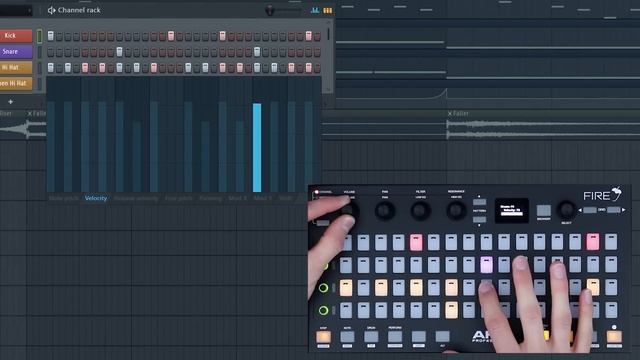Disable the Snare row's second lit step
Image resolution: width=640 pixels, height=360 pixels.
coord(257,52)
